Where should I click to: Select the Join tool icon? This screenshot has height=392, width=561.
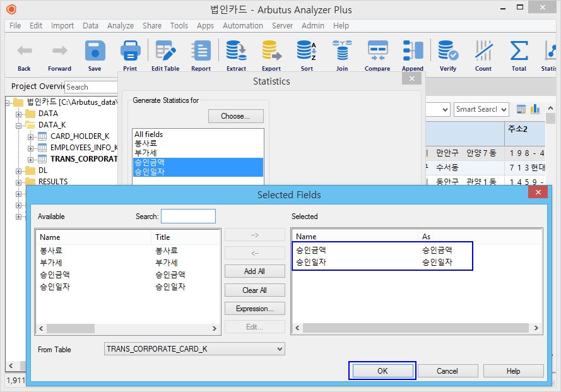pyautogui.click(x=342, y=50)
